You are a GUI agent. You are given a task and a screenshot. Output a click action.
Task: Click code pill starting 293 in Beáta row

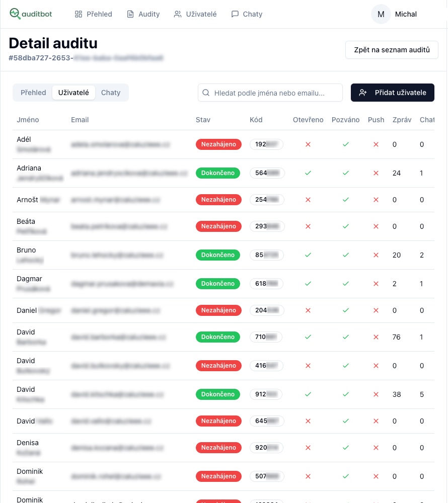(x=267, y=226)
